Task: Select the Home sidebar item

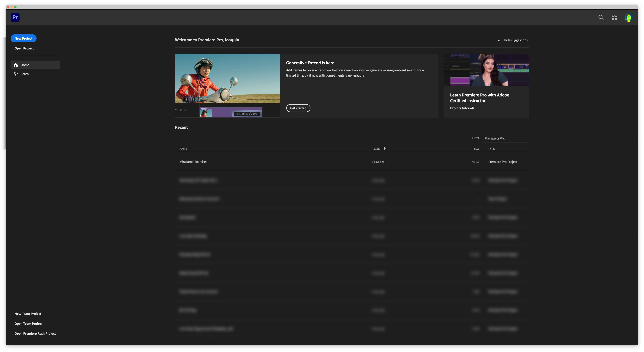Action: 35,65
